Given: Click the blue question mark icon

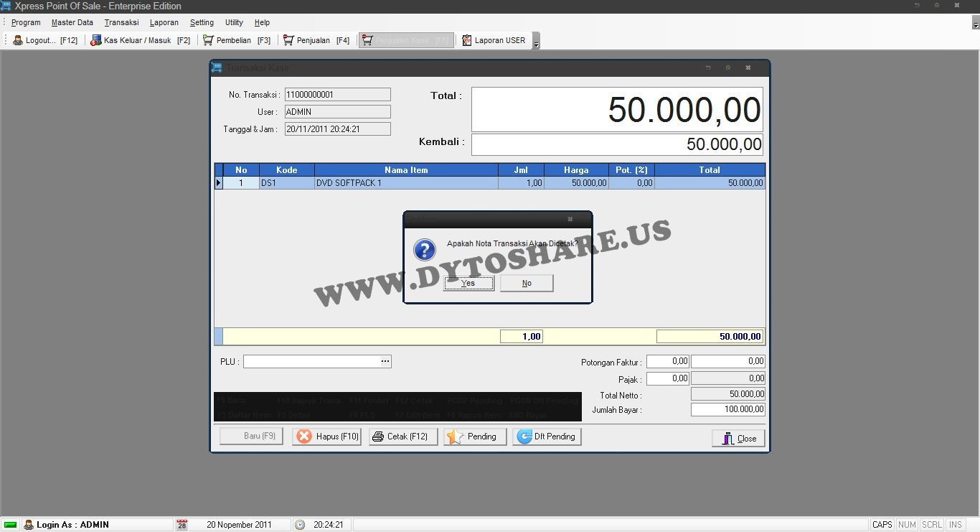Looking at the screenshot, I should (x=425, y=250).
